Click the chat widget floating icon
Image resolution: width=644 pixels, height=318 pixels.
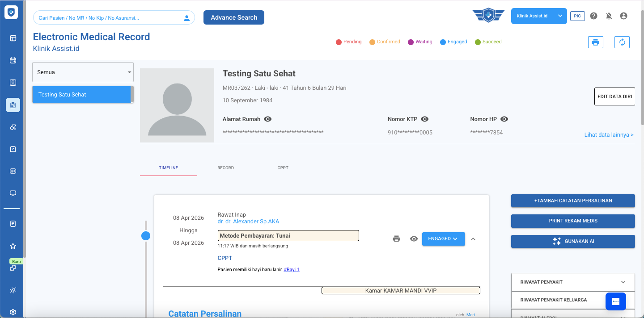coord(615,302)
